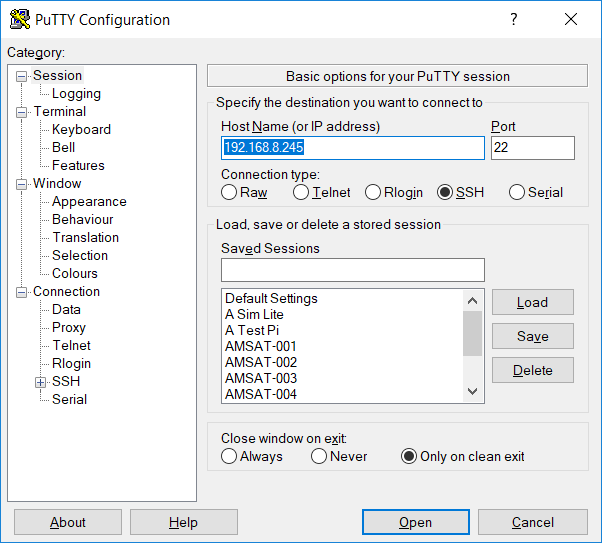Open the Rlogin category in tree
Viewport: 602px width, 543px height.
71,364
